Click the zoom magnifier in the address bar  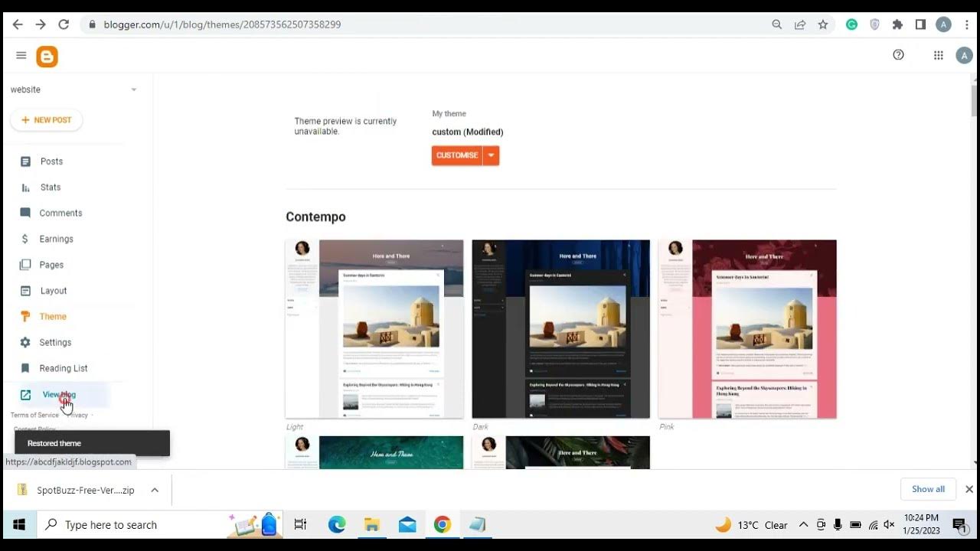click(777, 24)
